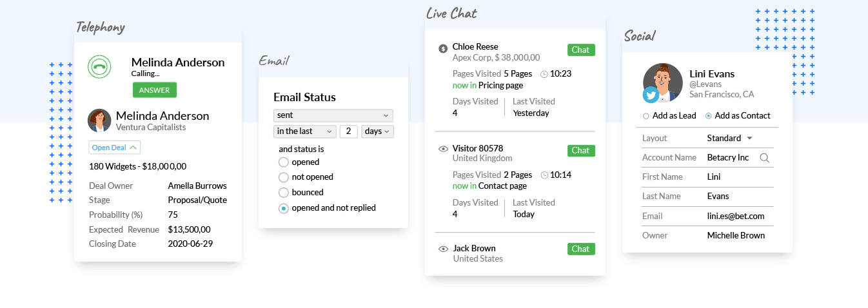
Task: Click the green phone call icon
Action: coord(99,66)
